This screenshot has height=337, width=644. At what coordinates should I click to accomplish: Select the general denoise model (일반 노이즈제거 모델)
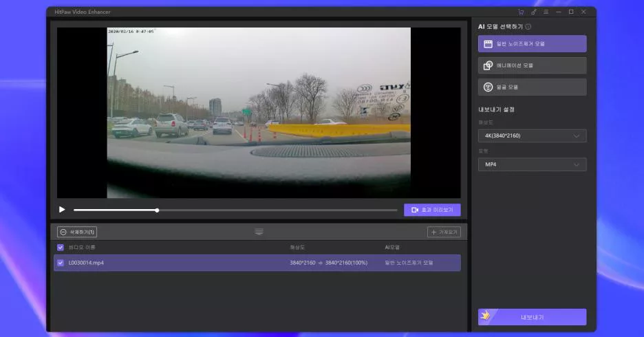pyautogui.click(x=532, y=44)
